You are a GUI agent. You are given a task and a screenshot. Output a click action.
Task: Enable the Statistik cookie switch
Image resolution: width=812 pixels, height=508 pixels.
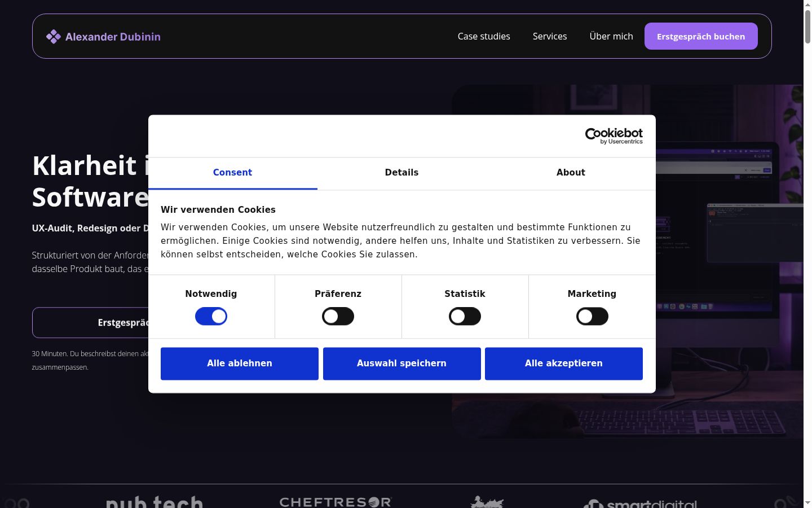465,316
